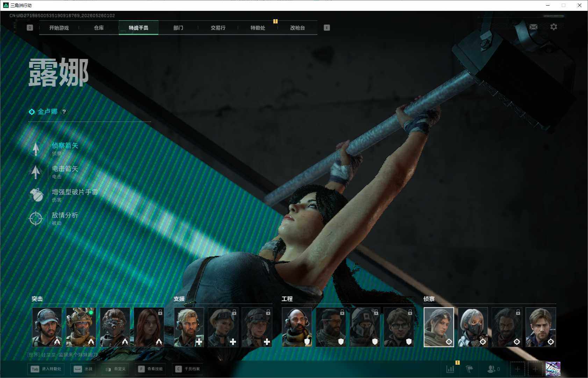Viewport: 588px width, 378px height.
Task: Pick the 突击 operator with the green status dot
Action: coord(81,327)
